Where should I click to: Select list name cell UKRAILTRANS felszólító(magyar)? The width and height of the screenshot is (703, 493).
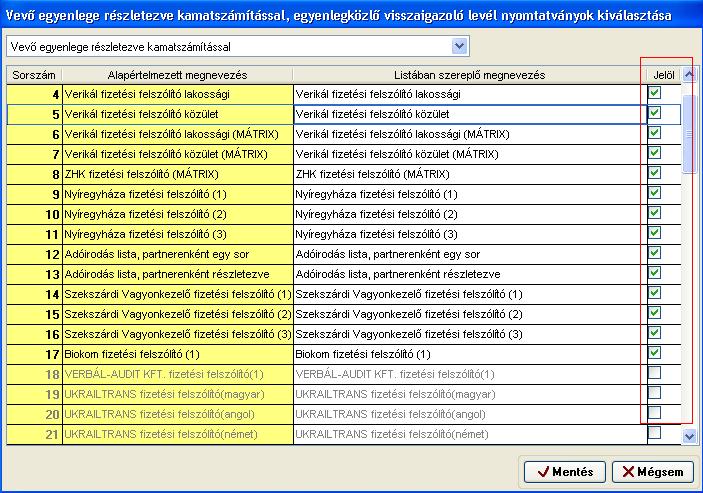(470, 394)
